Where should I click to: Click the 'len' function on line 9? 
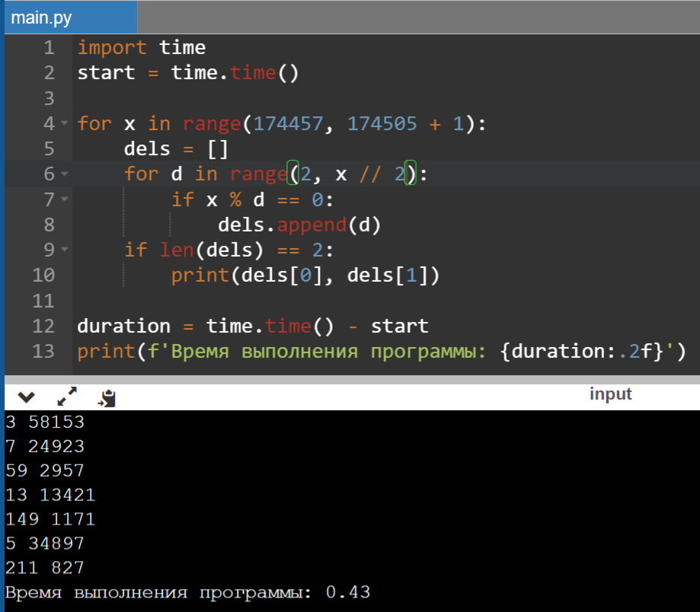tap(177, 250)
